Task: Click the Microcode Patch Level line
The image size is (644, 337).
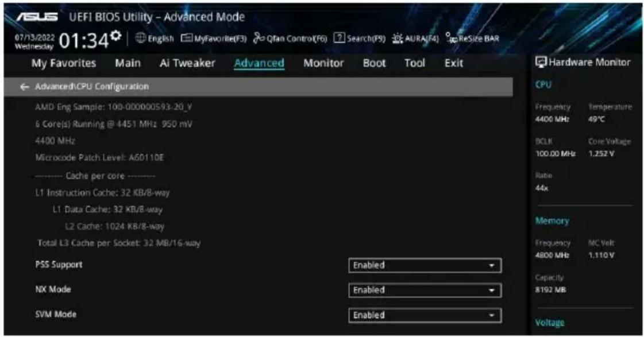Action: tap(99, 158)
